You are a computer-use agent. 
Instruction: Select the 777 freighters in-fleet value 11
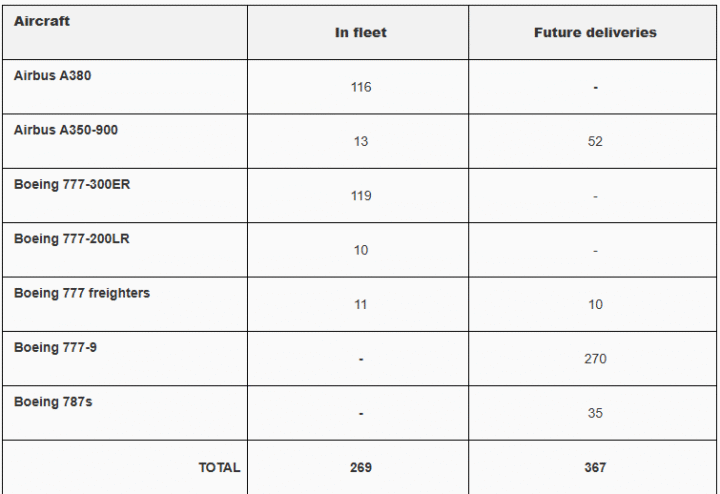[x=360, y=304]
